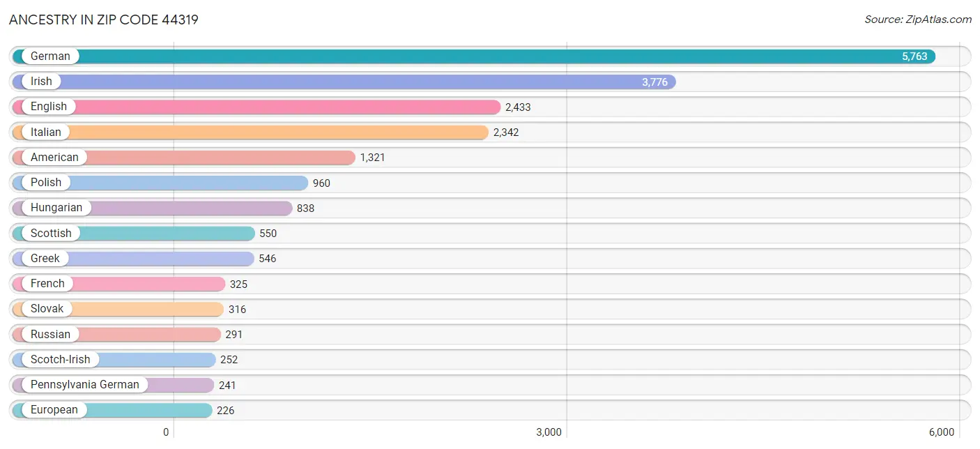Click the Hungarian ancestry label
The width and height of the screenshot is (980, 449).
56,208
